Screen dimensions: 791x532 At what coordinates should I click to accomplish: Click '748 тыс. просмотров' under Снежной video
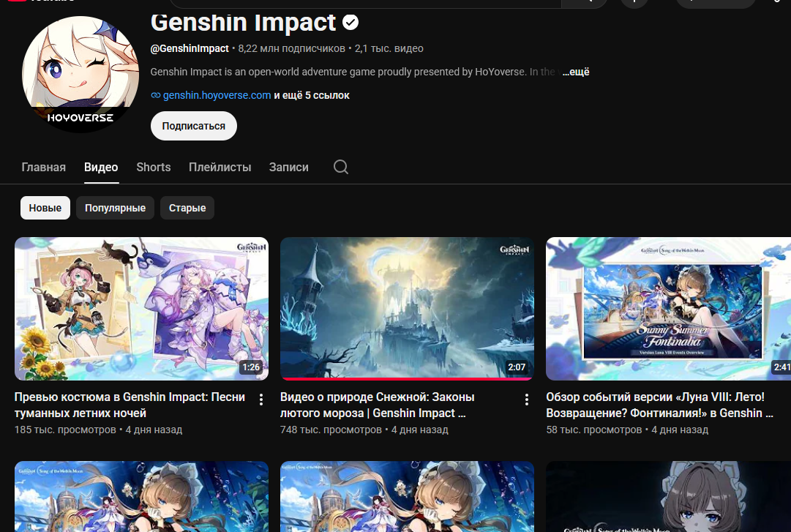pyautogui.click(x=331, y=430)
